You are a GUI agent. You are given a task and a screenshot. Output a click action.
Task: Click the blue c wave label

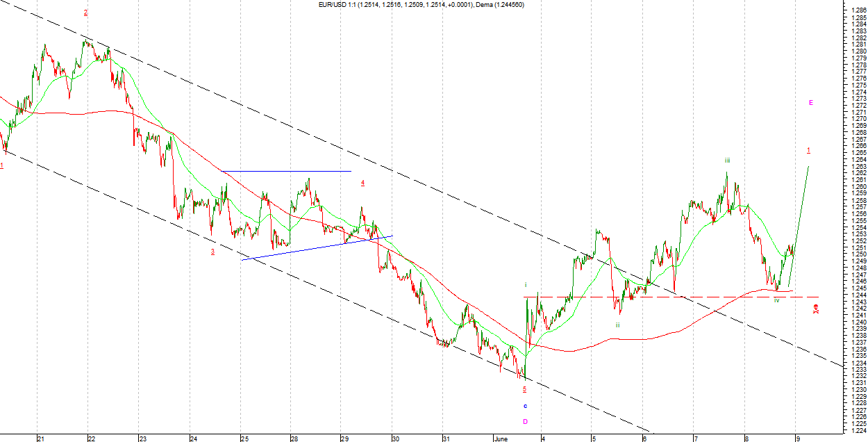click(x=525, y=405)
